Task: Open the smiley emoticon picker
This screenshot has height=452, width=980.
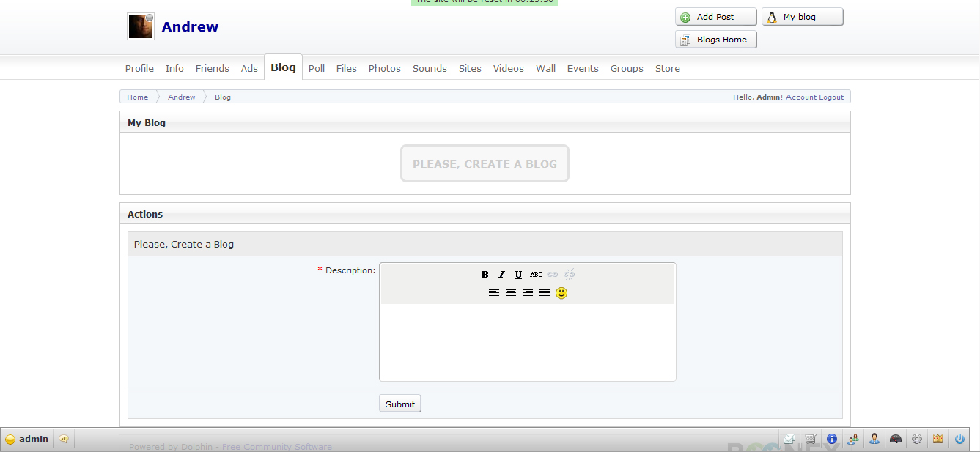Action: 561,293
